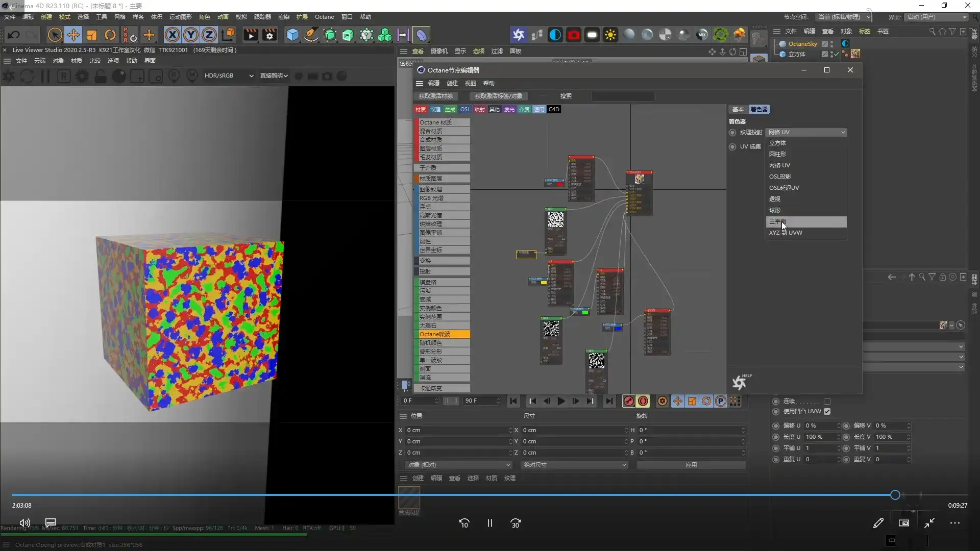980x551 pixels.
Task: Click Octane sun daylight icon
Action: [610, 35]
